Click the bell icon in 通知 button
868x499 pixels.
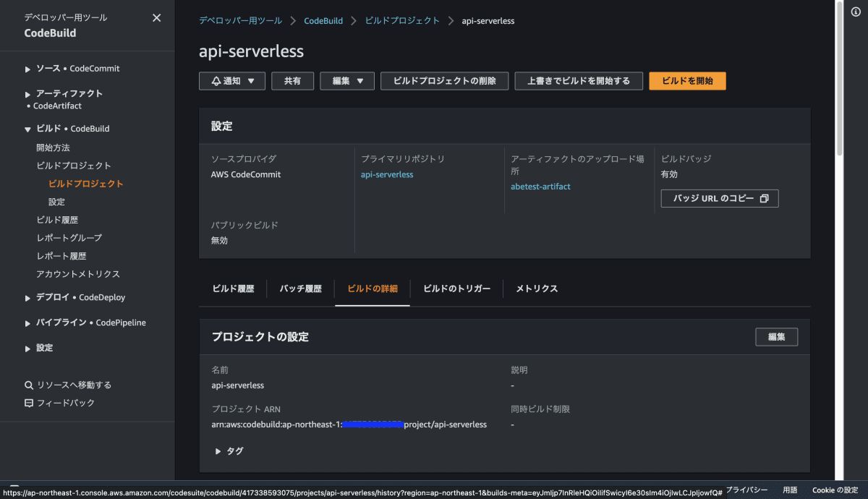[x=216, y=81]
